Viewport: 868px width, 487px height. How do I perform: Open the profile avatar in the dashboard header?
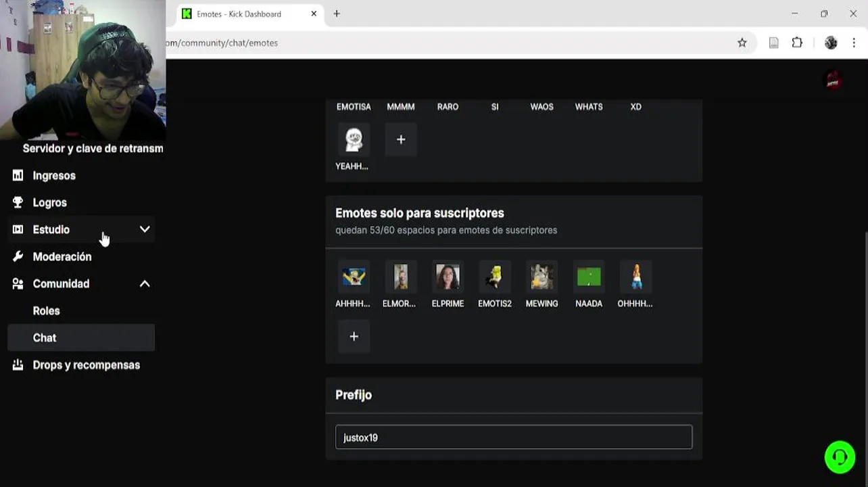point(834,80)
